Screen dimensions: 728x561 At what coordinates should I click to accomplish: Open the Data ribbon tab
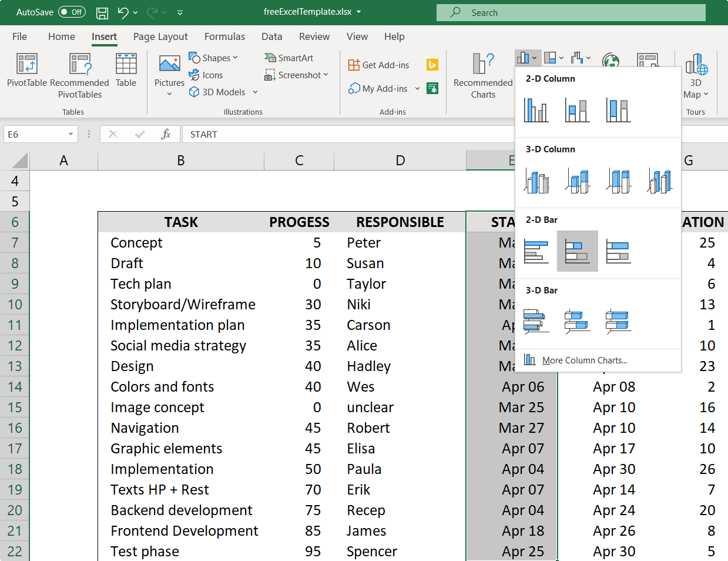[x=271, y=36]
